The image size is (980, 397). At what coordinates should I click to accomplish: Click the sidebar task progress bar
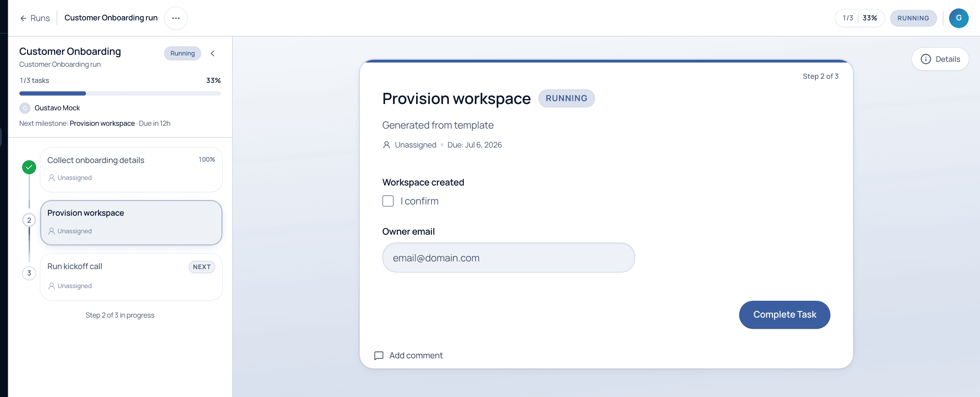120,93
